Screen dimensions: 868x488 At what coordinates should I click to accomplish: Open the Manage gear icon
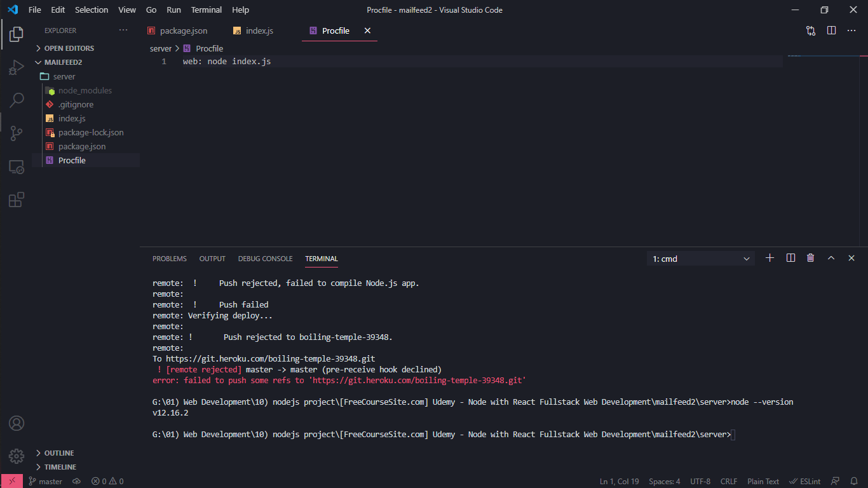16,456
